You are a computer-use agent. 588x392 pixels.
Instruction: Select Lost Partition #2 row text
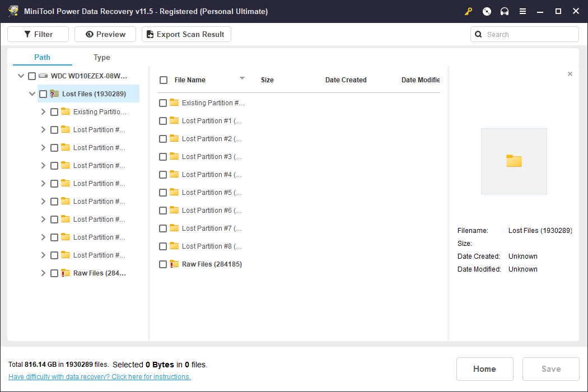click(212, 139)
